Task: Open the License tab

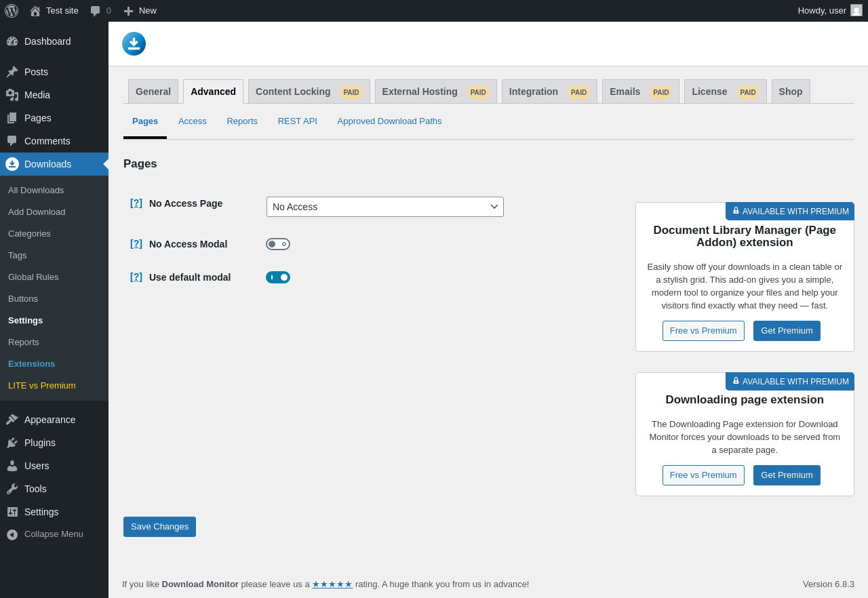Action: 726,92
